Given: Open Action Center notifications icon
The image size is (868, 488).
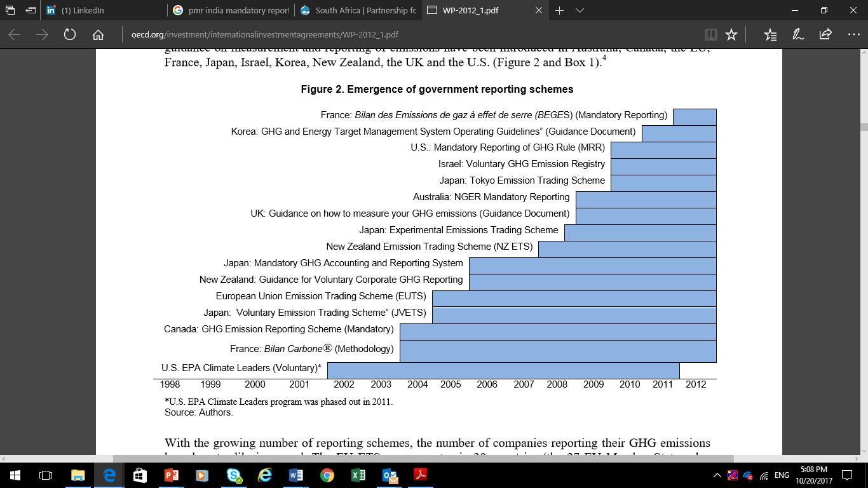Looking at the screenshot, I should click(x=847, y=475).
